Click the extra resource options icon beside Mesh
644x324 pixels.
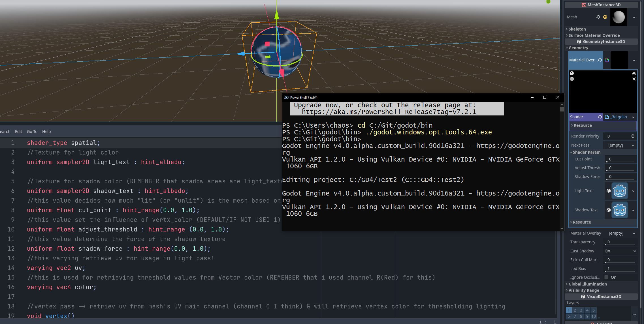605,17
